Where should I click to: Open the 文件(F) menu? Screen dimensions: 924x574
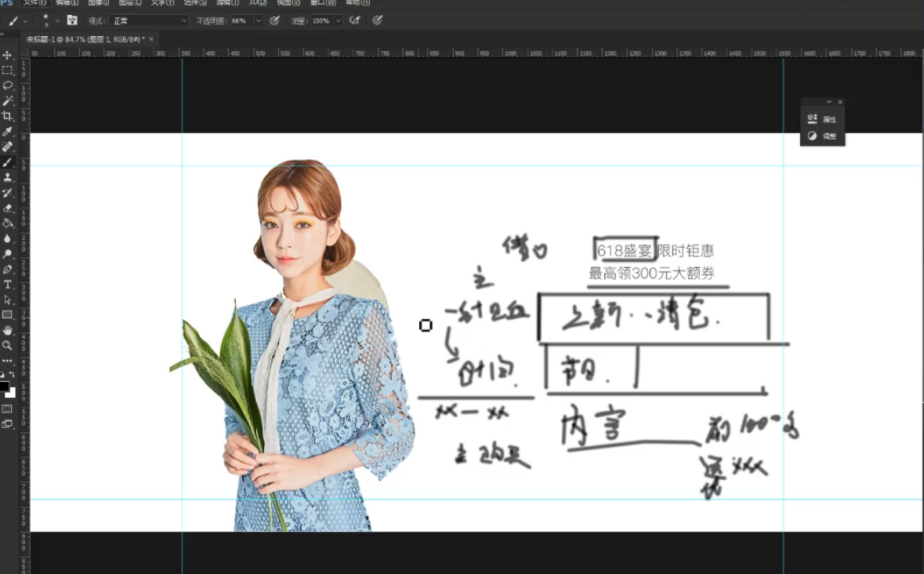pos(35,3)
